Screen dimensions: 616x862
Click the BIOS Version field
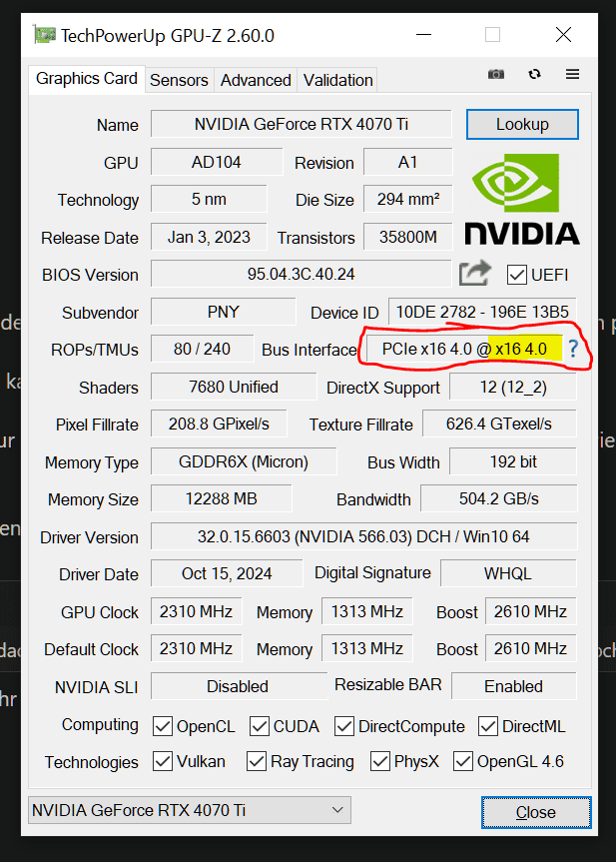[x=301, y=274]
